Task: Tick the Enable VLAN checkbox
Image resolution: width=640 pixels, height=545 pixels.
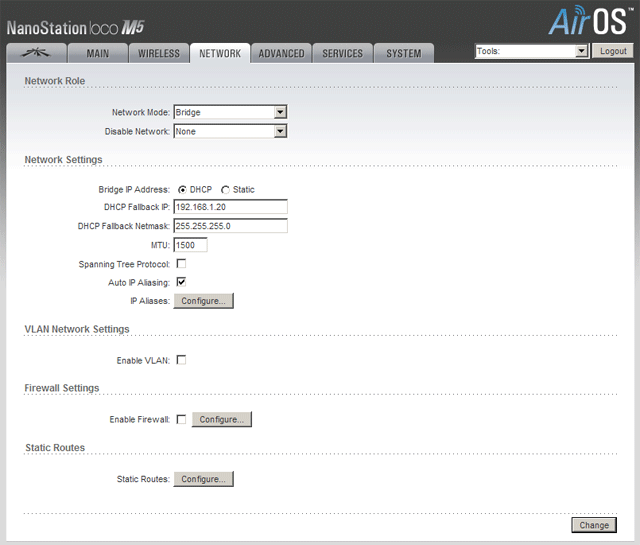Action: click(x=181, y=360)
